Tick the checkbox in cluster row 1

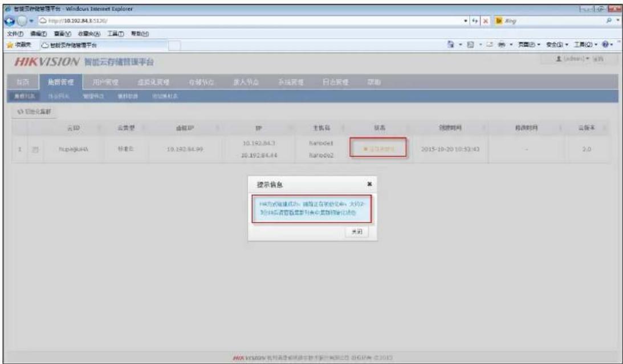click(35, 150)
